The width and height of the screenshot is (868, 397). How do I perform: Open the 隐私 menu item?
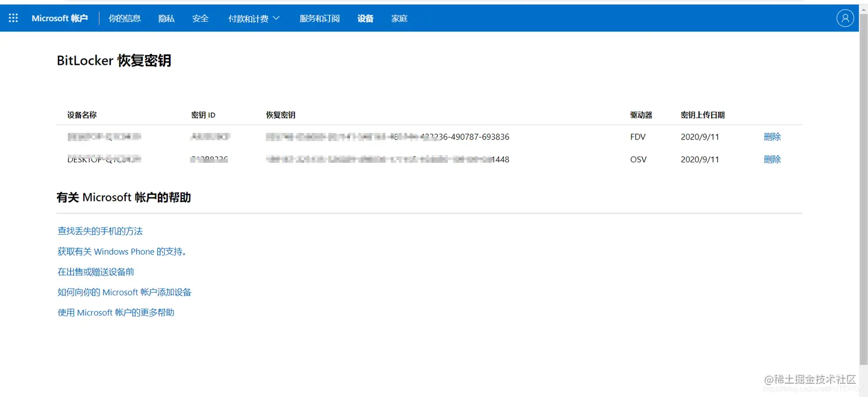coord(166,18)
